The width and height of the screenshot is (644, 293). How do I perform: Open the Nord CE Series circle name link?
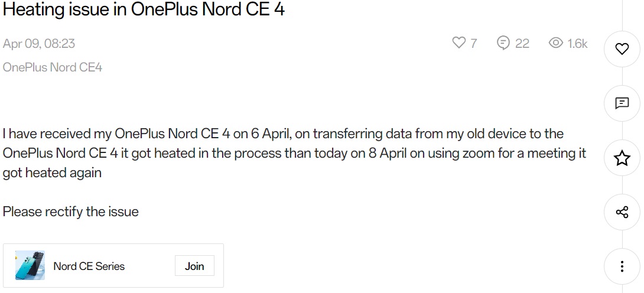tap(89, 266)
